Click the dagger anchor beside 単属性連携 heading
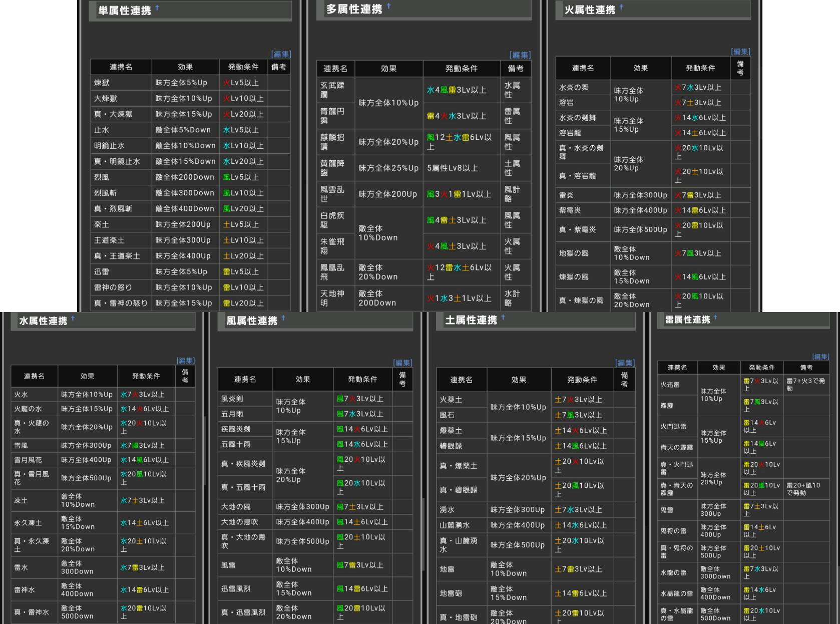840x624 pixels. point(157,8)
